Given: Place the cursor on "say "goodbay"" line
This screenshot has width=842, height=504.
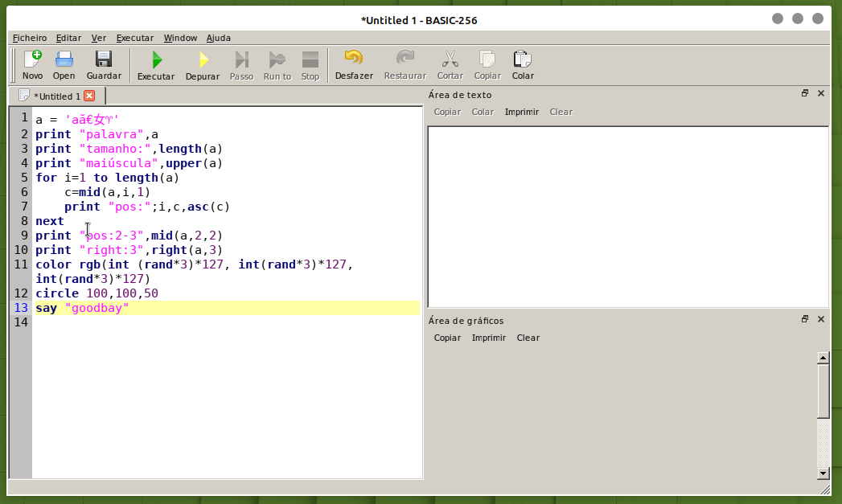Looking at the screenshot, I should (82, 308).
